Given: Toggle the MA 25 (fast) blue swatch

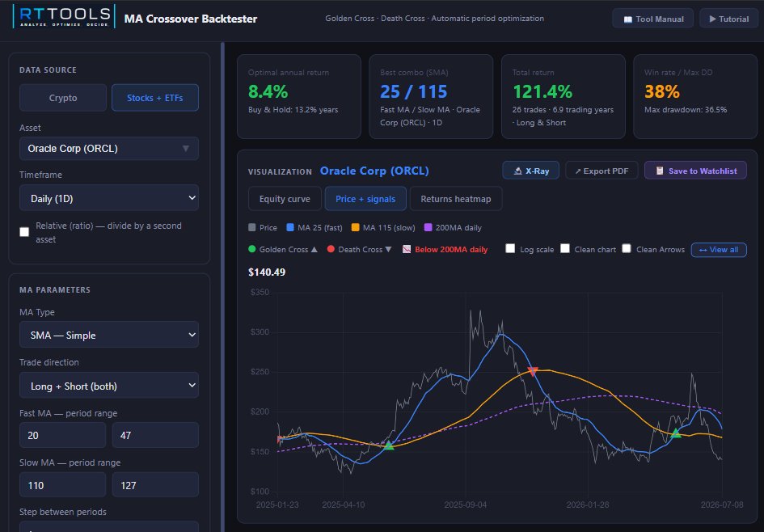Looking at the screenshot, I should click(290, 227).
